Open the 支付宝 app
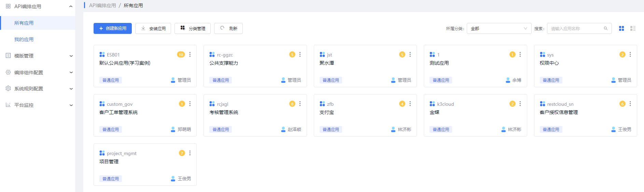 coord(327,112)
